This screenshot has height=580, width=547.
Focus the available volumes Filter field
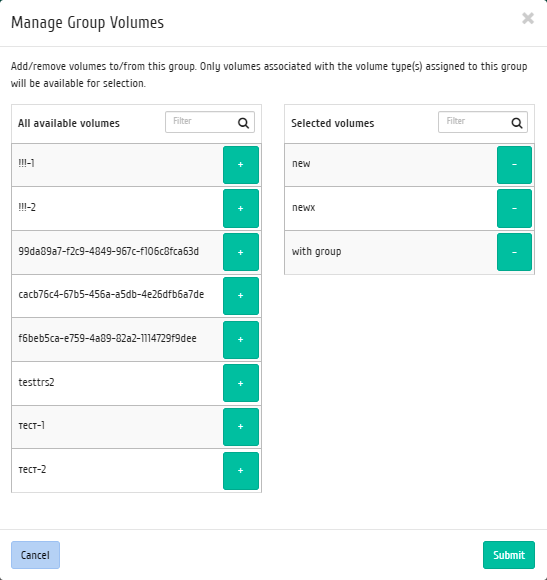coord(210,122)
